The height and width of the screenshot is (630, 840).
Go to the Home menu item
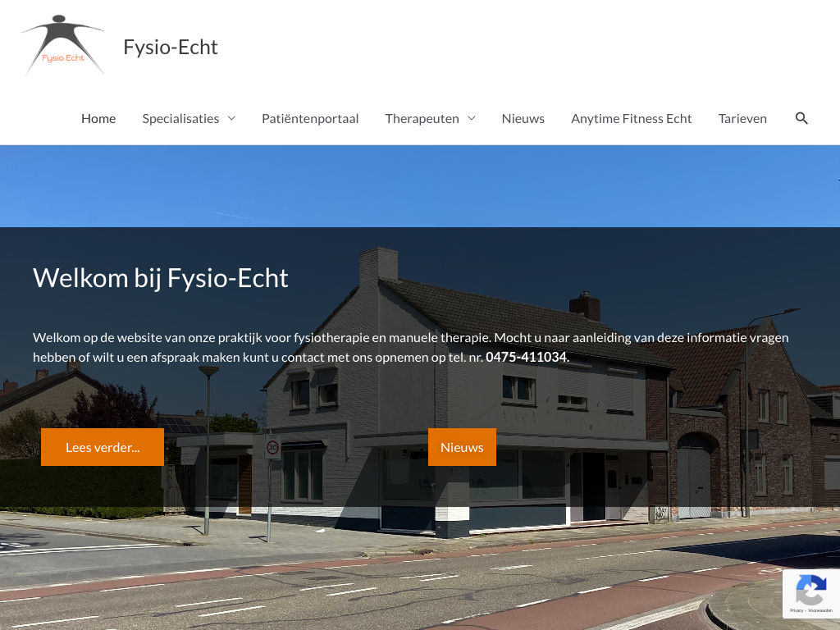98,118
